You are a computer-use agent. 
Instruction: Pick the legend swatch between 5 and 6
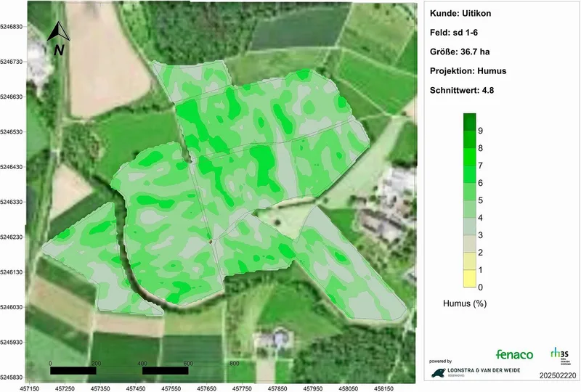point(469,192)
